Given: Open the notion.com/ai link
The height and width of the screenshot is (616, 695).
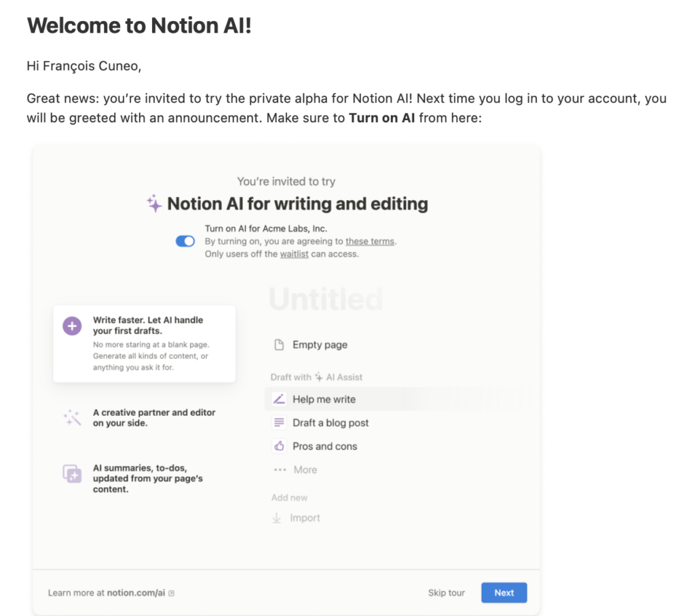Looking at the screenshot, I should (136, 593).
